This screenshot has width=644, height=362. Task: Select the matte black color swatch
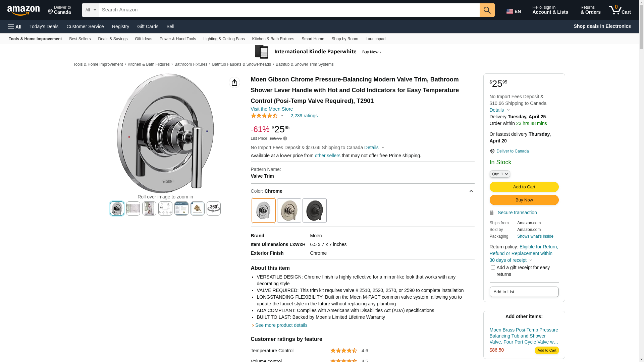tap(315, 210)
